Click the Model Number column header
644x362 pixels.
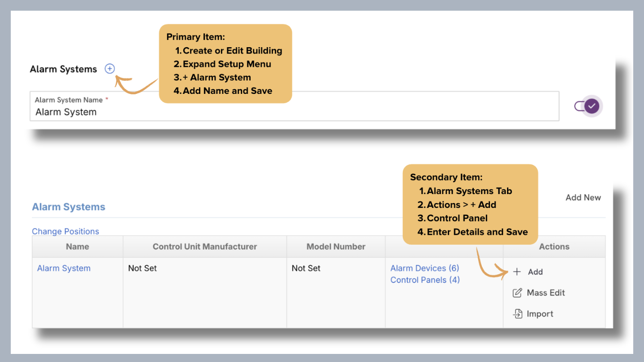(x=336, y=247)
